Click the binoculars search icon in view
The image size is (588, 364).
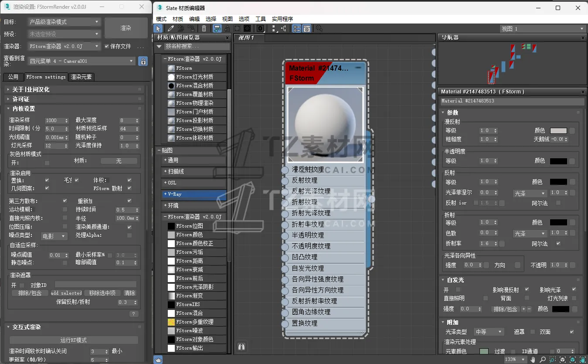(241, 347)
